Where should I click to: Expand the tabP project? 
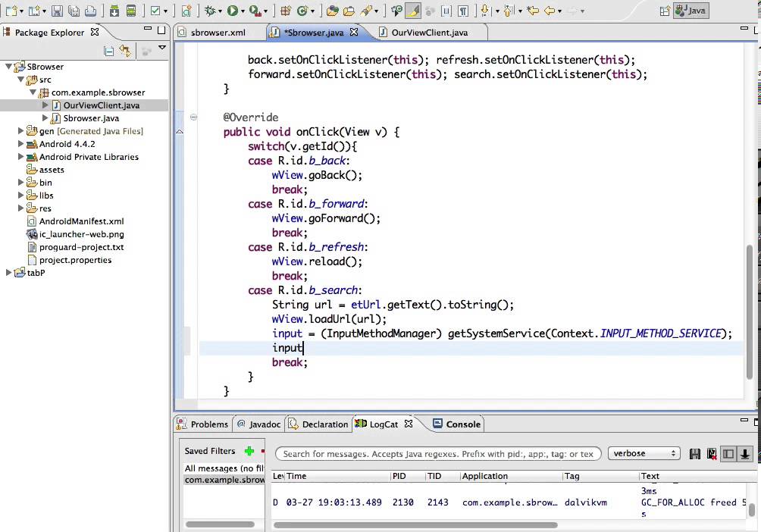pos(8,273)
